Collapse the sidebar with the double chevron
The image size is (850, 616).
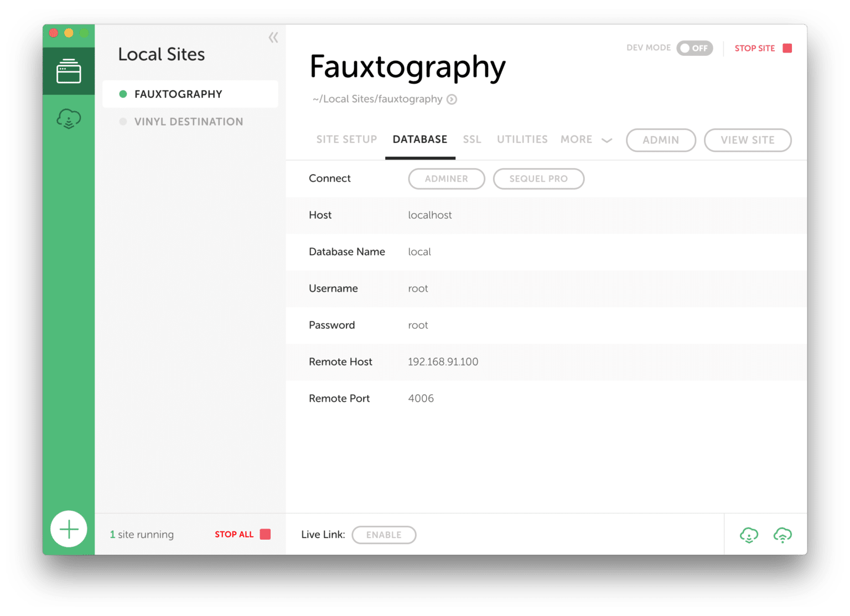click(x=273, y=37)
